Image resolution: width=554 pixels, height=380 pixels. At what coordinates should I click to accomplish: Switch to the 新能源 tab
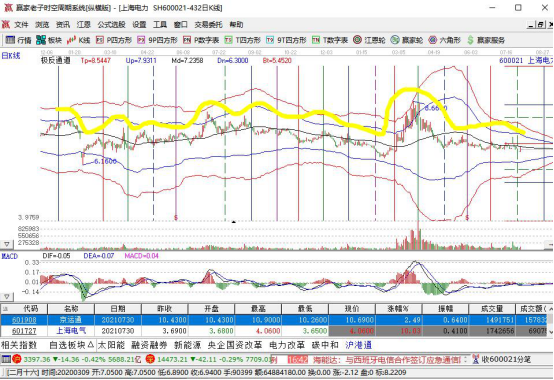click(x=188, y=345)
